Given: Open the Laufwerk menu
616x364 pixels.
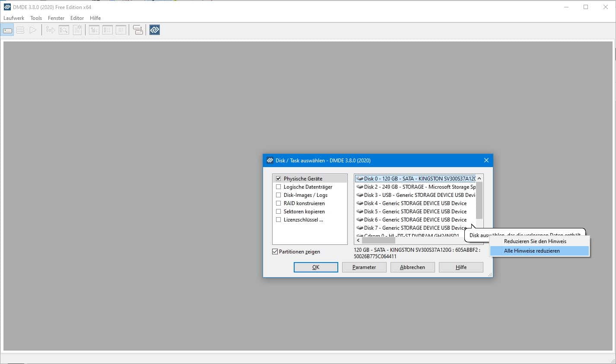Looking at the screenshot, I should (14, 18).
